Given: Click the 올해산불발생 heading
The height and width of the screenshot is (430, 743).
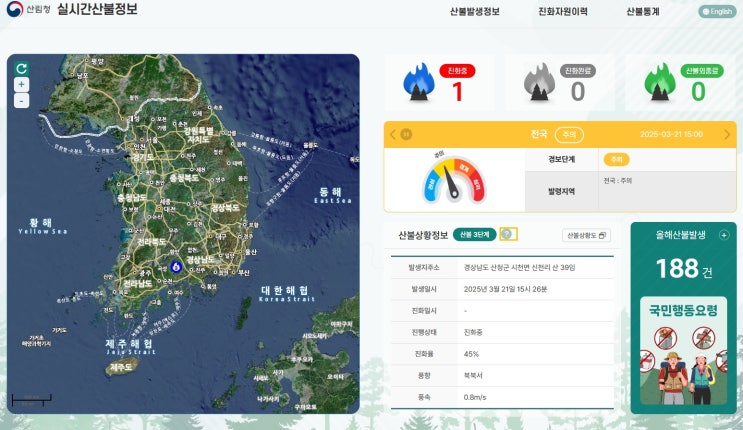Looking at the screenshot, I should (680, 235).
